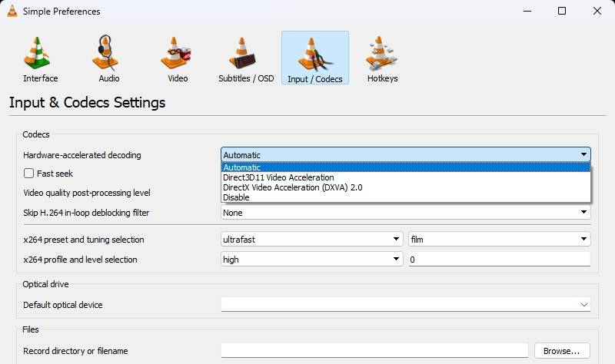Click the Hardware-accelerated decoding label
Viewport: 615px width, 364px height.
82,155
